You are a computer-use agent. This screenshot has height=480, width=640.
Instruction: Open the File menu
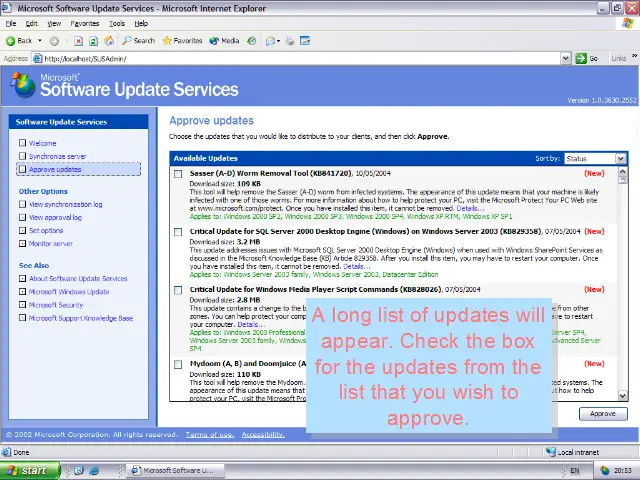click(x=11, y=24)
